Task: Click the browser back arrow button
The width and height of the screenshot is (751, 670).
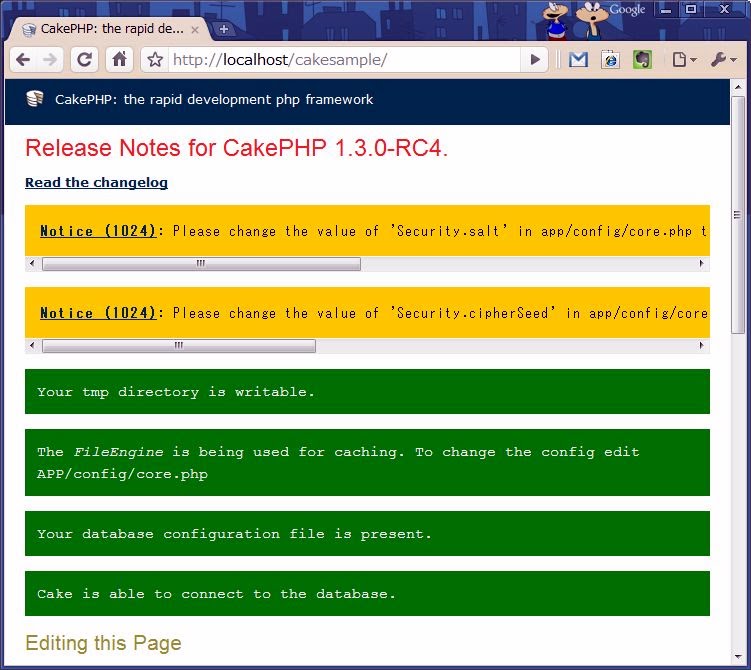Action: pyautogui.click(x=23, y=60)
